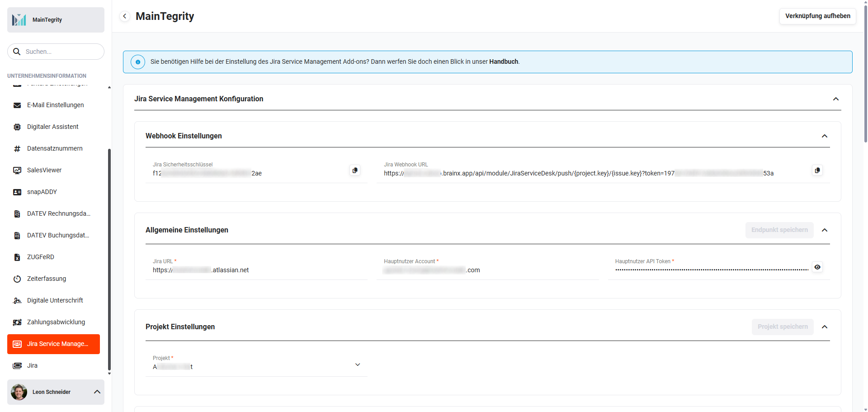Open E-Mail Einstellungen menu item

(53, 105)
